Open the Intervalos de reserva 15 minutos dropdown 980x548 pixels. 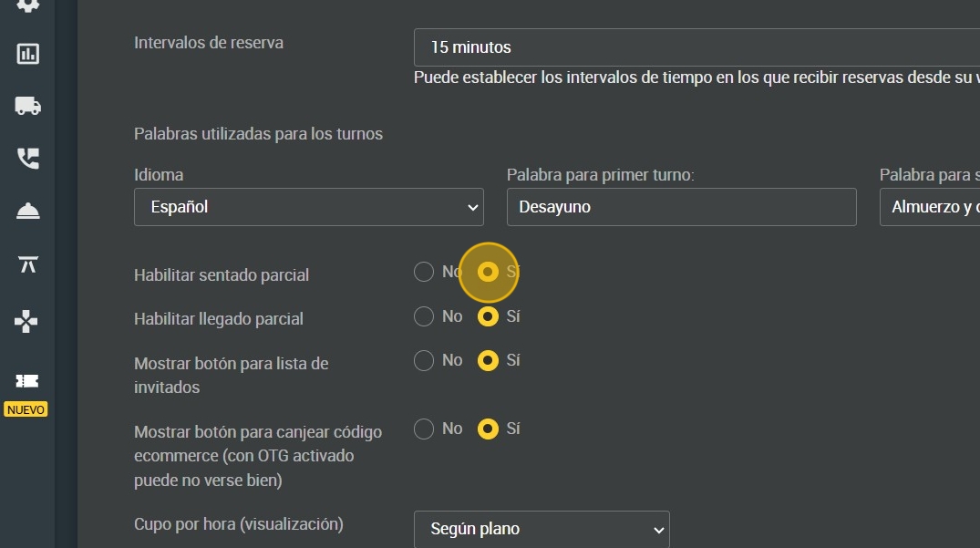(696, 47)
